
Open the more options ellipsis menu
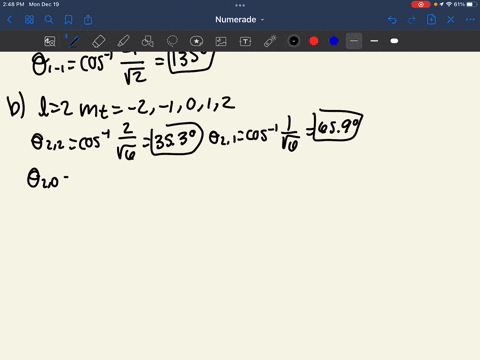(470, 20)
